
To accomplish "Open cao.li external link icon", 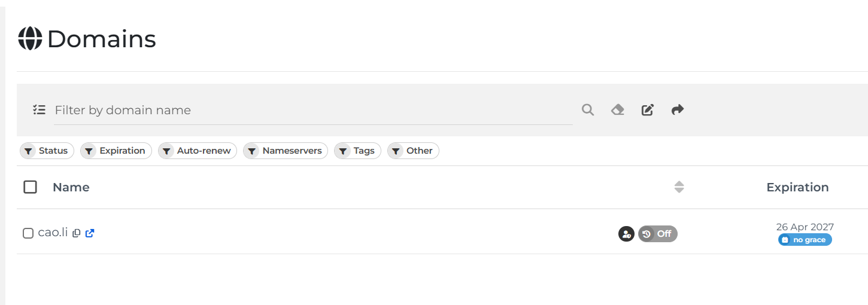I will click(x=90, y=233).
